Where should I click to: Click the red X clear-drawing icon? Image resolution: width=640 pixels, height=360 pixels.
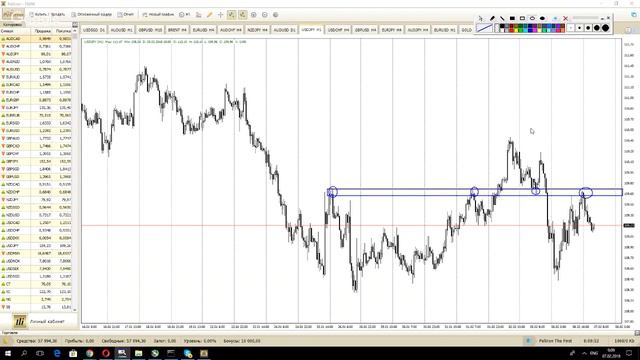click(x=565, y=18)
